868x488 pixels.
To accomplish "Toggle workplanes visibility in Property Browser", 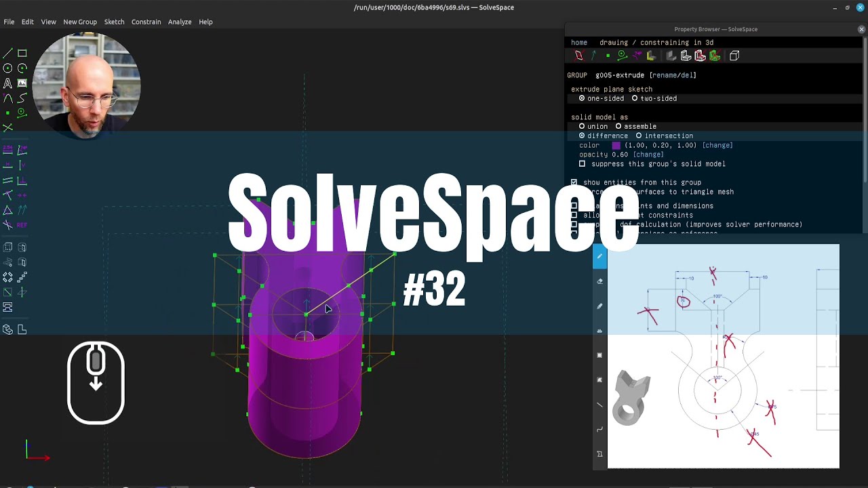I will (578, 56).
